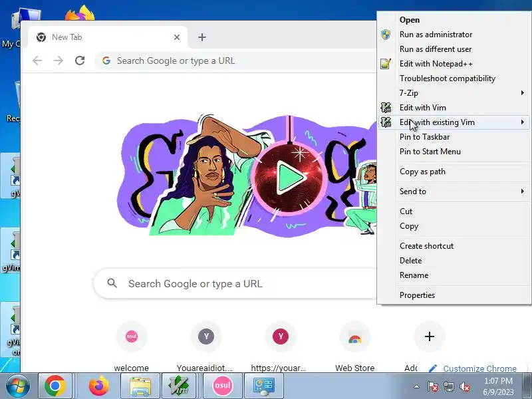The image size is (532, 399).
Task: Click the Chrome icon on New Tab
Action: coord(41,37)
